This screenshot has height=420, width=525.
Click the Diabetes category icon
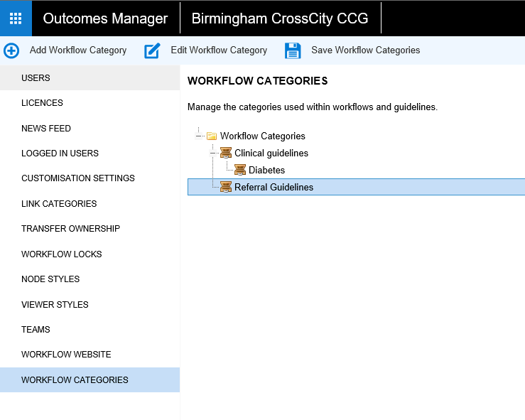tap(240, 171)
